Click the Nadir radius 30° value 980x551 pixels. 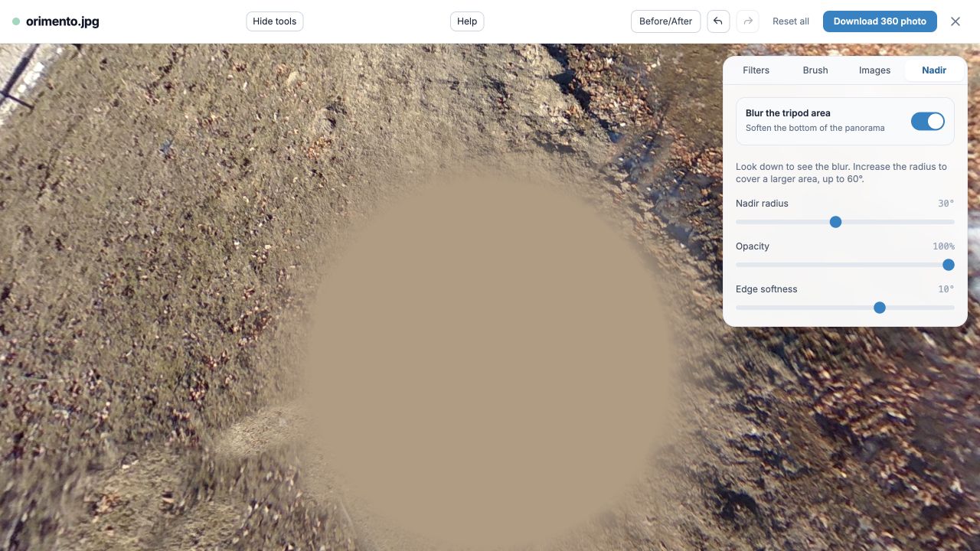click(x=946, y=204)
